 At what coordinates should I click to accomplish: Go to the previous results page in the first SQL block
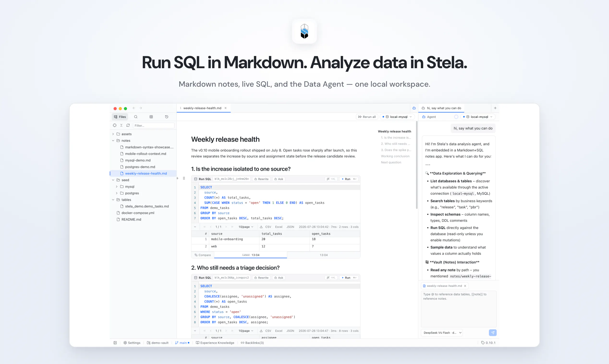click(x=211, y=227)
